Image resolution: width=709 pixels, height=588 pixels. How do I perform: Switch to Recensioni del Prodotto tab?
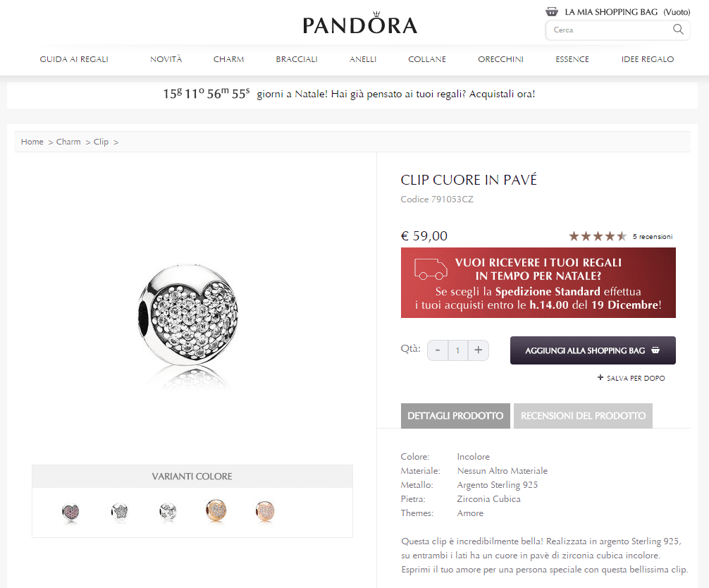pos(583,416)
